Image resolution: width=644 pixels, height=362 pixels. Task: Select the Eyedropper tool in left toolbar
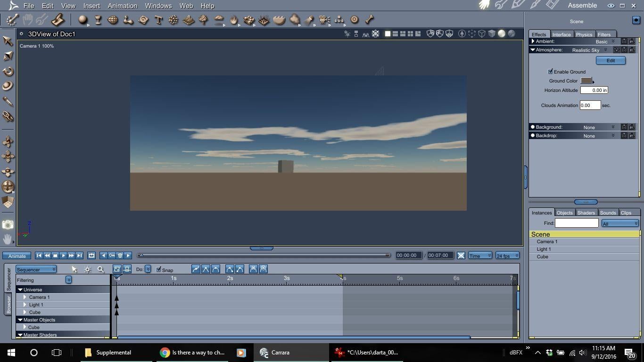tap(8, 101)
